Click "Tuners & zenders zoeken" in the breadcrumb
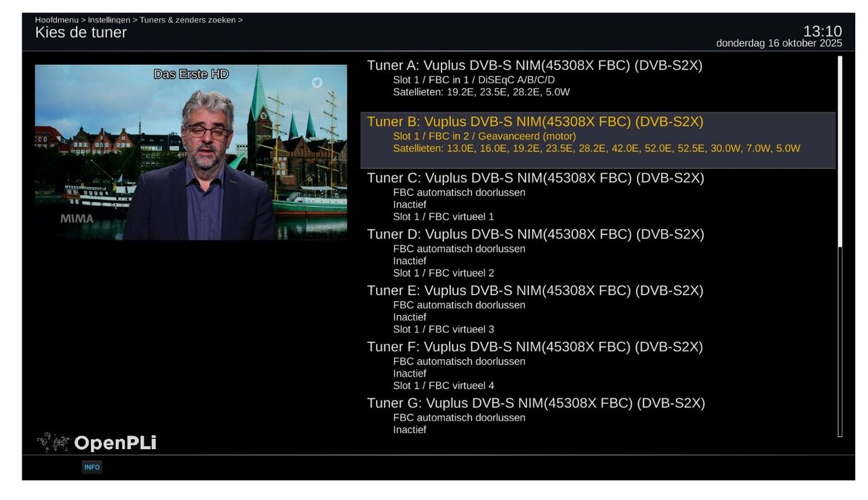This screenshot has width=868, height=500. 188,20
